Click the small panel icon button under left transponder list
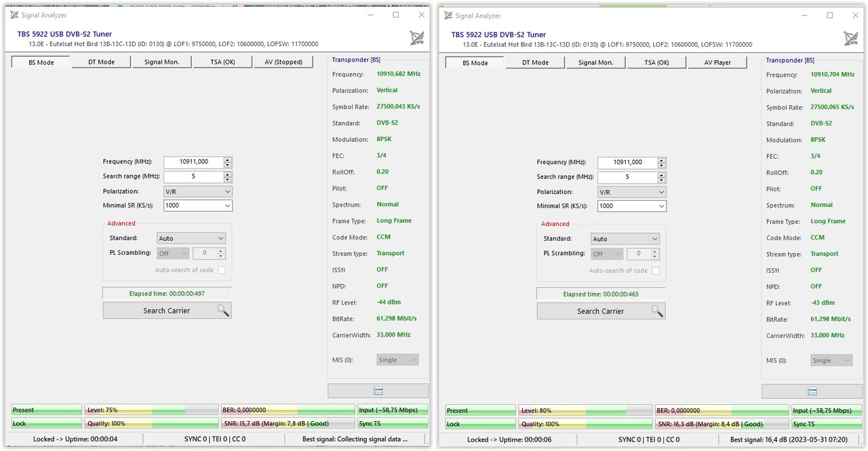The height and width of the screenshot is (451, 868). [x=378, y=391]
